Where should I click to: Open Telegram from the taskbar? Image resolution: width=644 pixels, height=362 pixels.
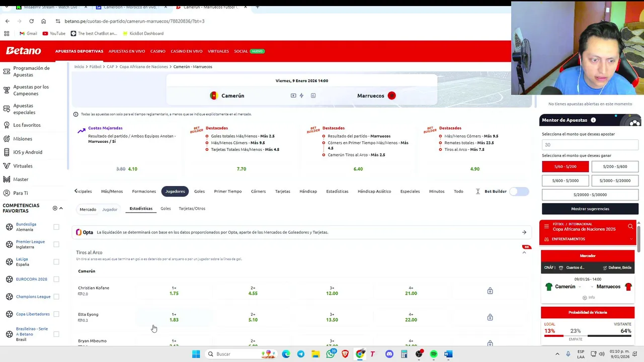tap(301, 354)
